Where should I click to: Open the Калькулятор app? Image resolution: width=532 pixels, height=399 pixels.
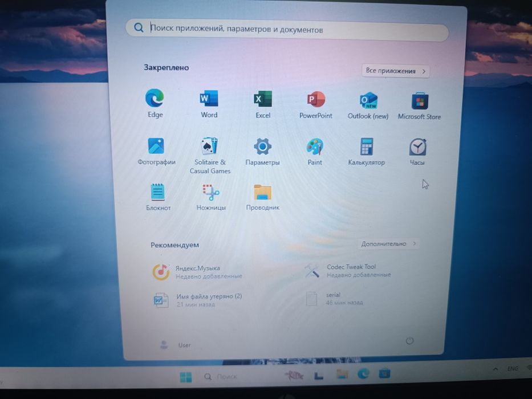[367, 151]
